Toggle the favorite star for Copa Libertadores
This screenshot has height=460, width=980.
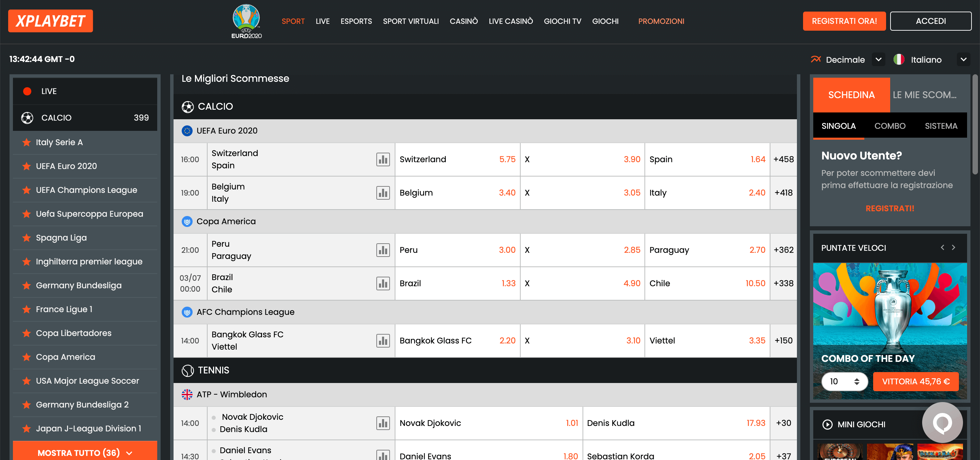26,333
